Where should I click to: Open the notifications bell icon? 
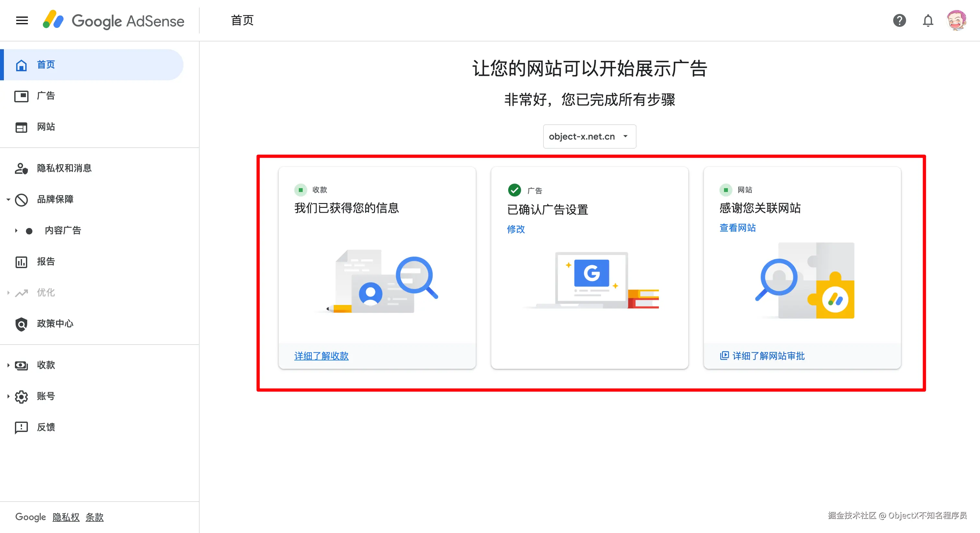point(928,20)
